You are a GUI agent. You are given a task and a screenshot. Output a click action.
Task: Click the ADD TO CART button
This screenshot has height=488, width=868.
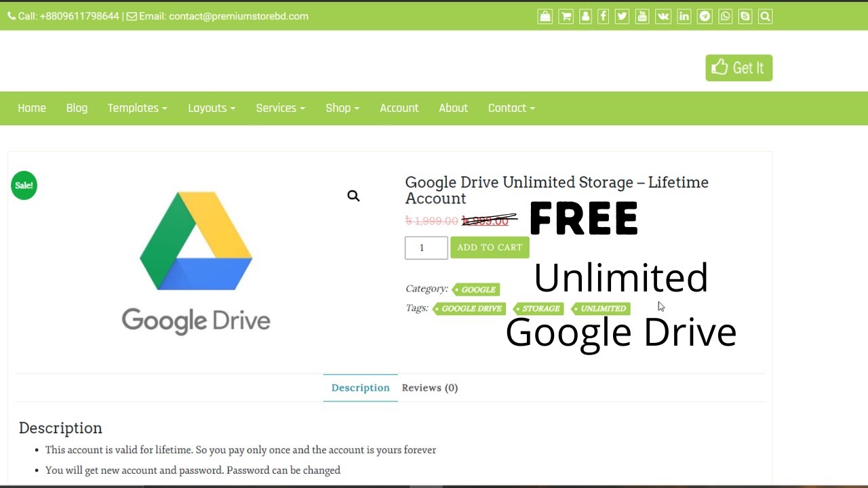point(490,247)
